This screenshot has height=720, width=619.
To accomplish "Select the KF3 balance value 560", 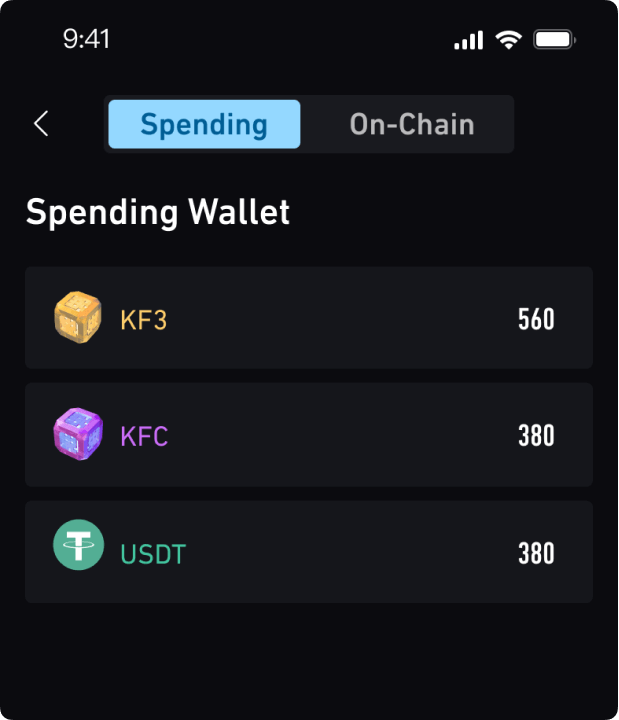I will tap(536, 320).
